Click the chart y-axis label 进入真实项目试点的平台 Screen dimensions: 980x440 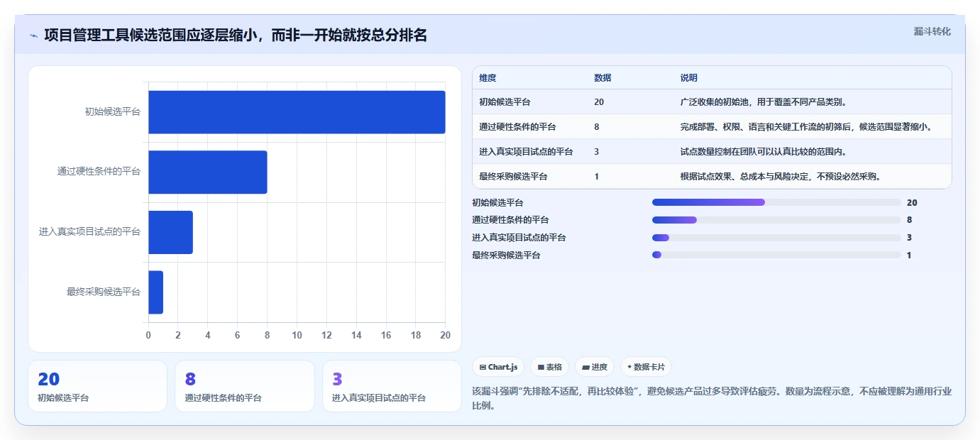(x=89, y=232)
